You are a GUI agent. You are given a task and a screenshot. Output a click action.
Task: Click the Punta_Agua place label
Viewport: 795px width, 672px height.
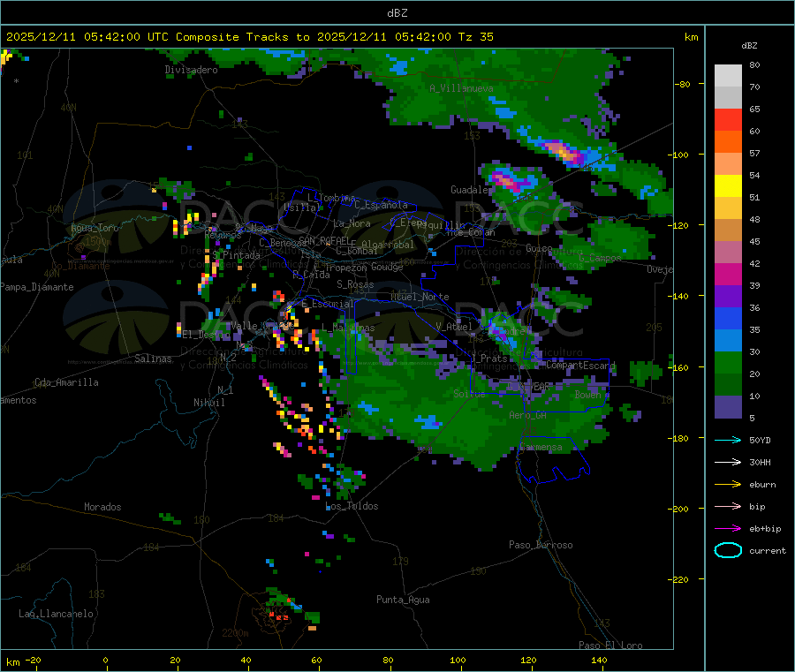point(403,600)
